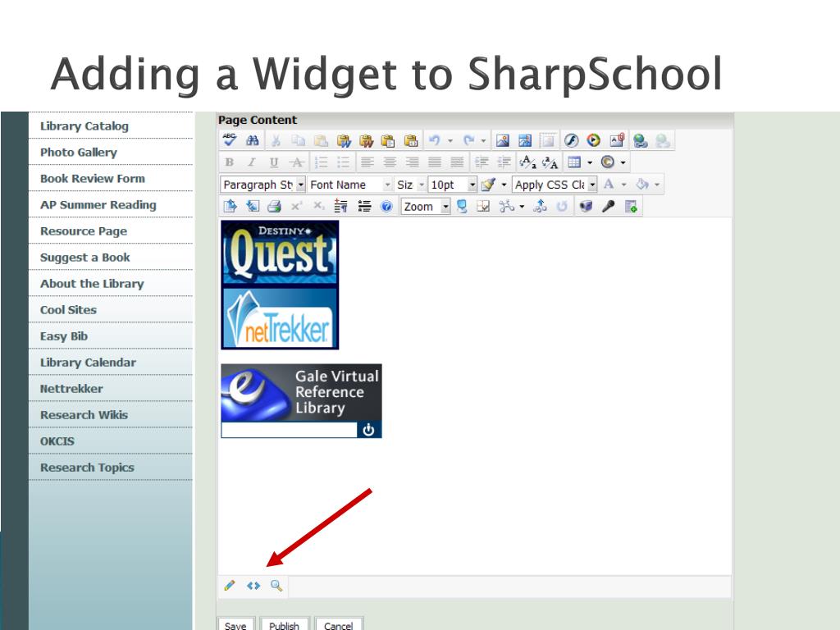This screenshot has width=840, height=630.
Task: Open the AP Summer Reading link
Action: (98, 204)
